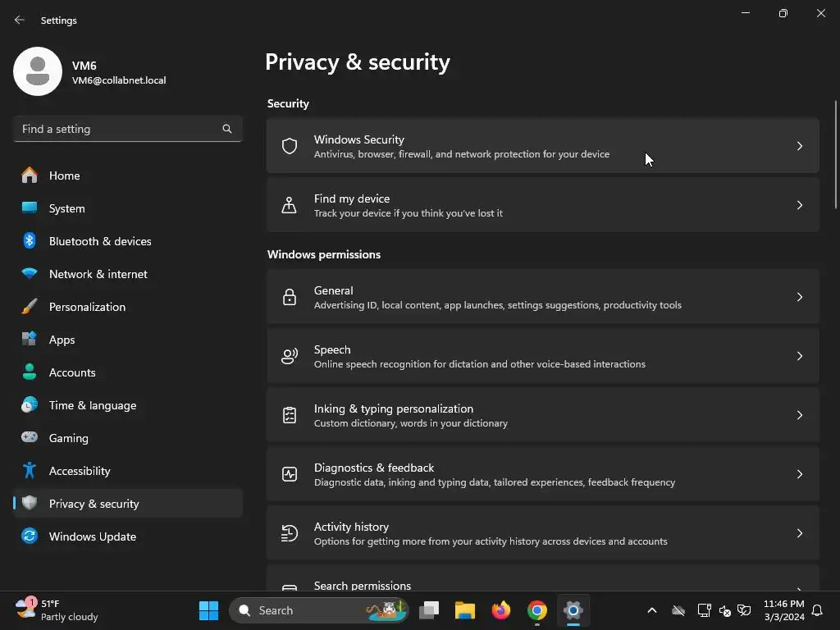Open Accounts in the sidebar
The width and height of the screenshot is (840, 630).
pos(127,372)
